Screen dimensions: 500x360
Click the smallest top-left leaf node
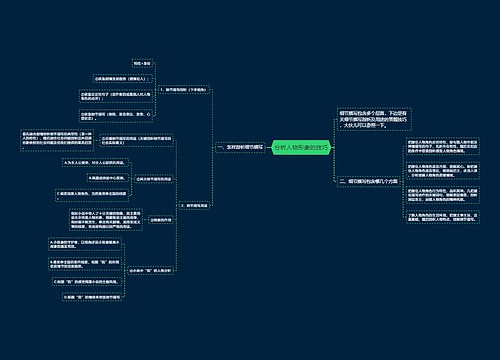tap(142, 63)
